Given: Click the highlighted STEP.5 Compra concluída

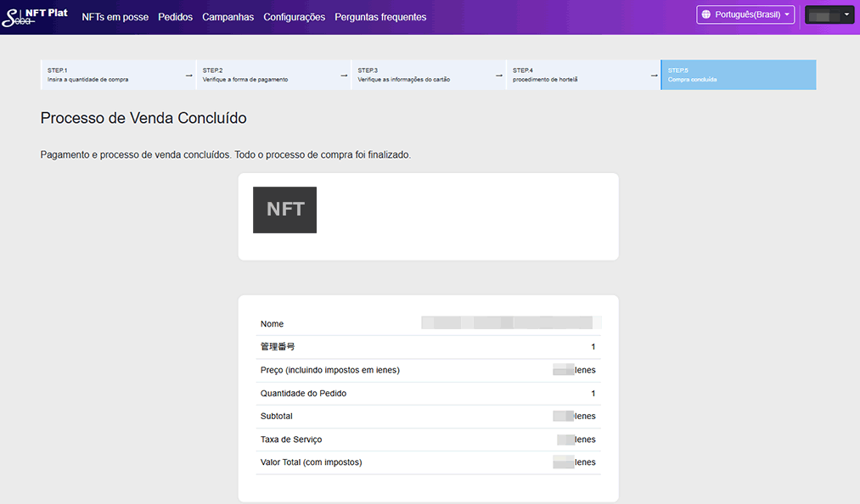Looking at the screenshot, I should (738, 75).
